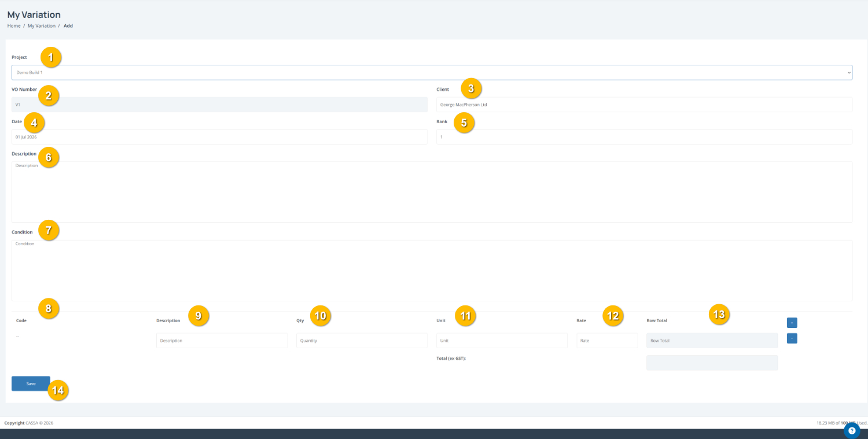Open My Variation breadcrumb link
The width and height of the screenshot is (868, 439).
(42, 26)
